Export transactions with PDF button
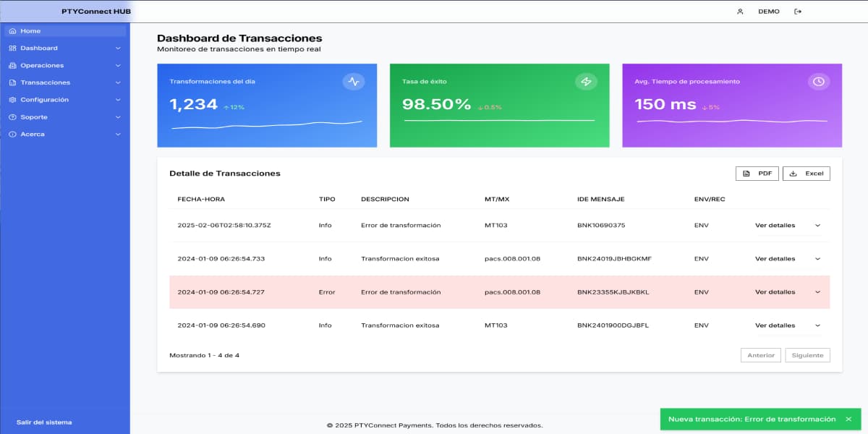This screenshot has width=868, height=434. click(x=757, y=174)
